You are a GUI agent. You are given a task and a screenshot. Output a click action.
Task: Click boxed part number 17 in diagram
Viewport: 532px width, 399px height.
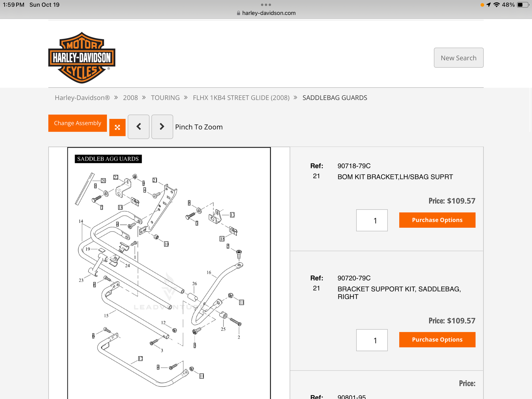point(140,359)
